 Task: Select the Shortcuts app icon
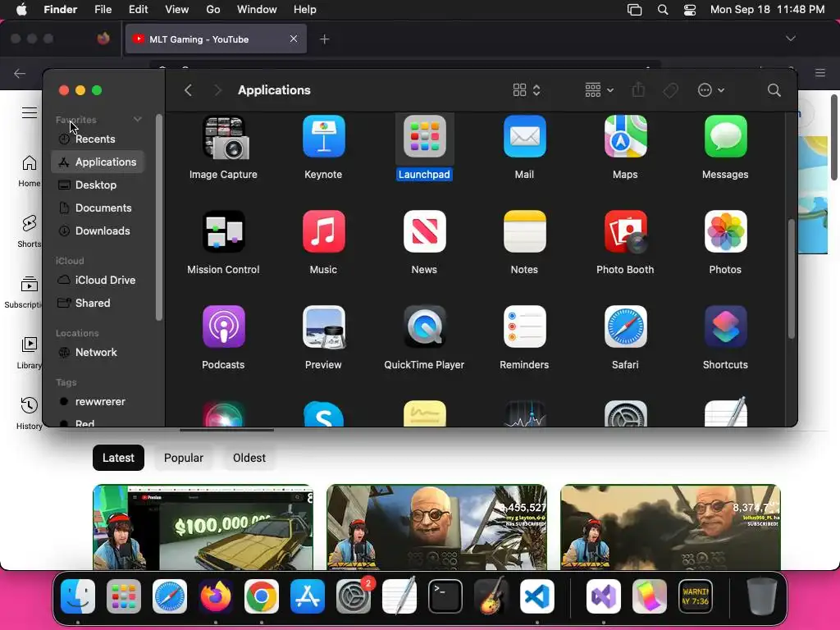coord(725,326)
